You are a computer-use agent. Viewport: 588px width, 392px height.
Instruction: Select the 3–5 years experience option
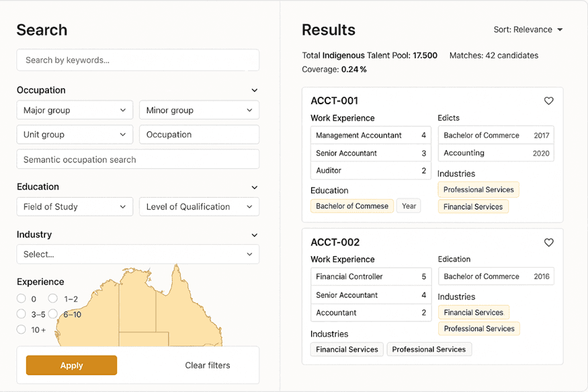coord(21,313)
